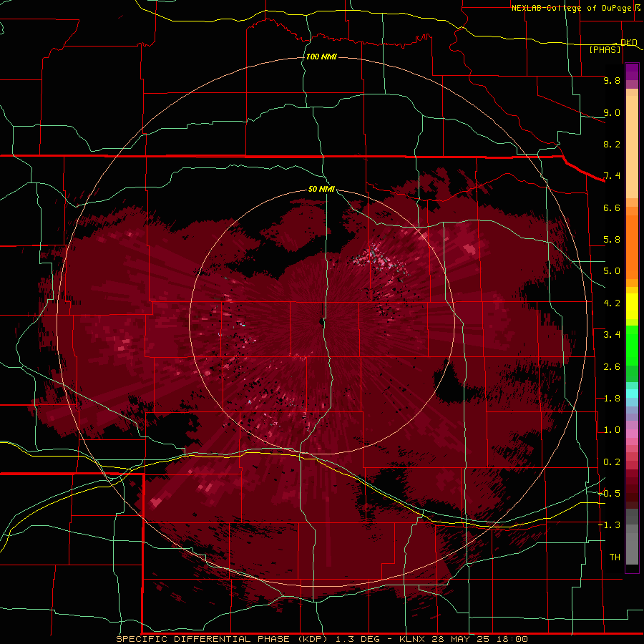Pick the pink segment of the color bar
Screen dimensions: 644x644
point(632,434)
